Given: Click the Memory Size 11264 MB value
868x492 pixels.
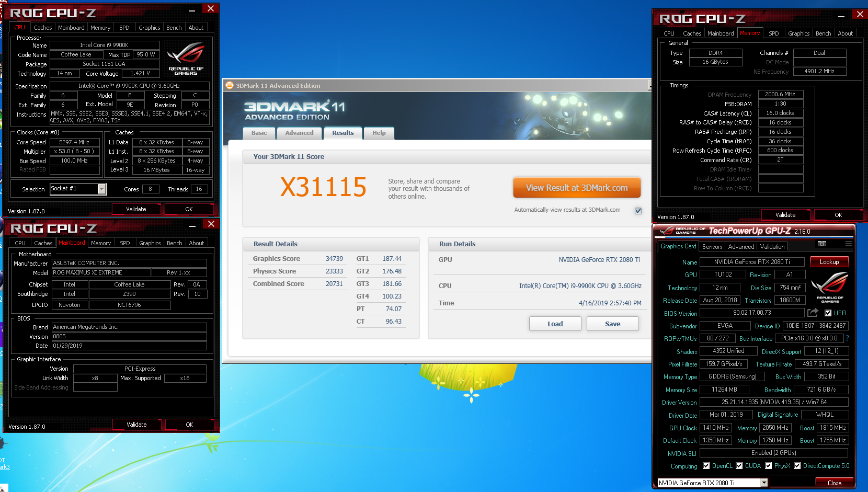Looking at the screenshot, I should pos(724,390).
